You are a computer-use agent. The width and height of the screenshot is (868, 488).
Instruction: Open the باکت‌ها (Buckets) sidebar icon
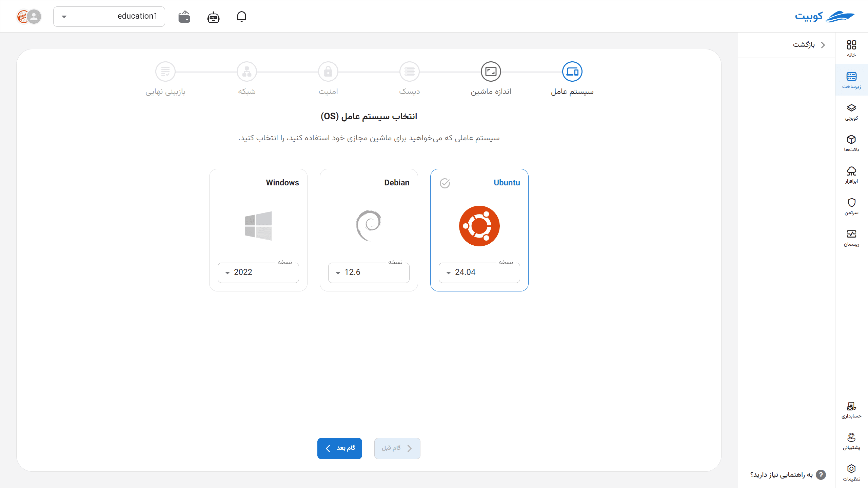851,143
